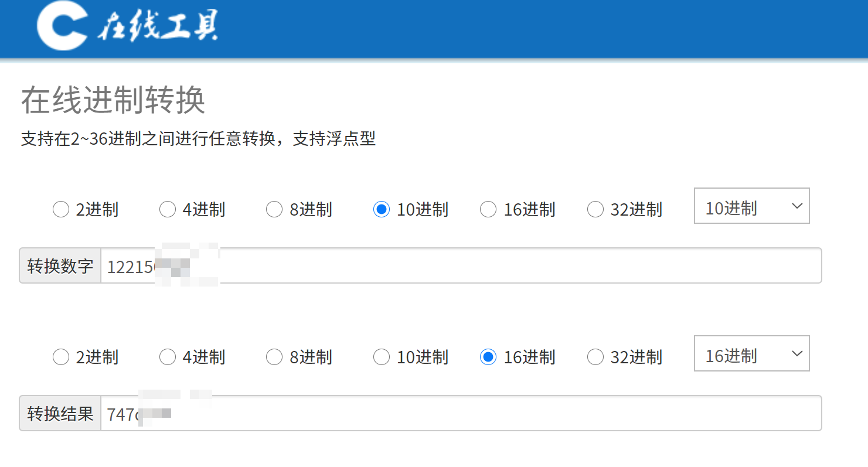Click the 转换结果 output field

pos(461,413)
